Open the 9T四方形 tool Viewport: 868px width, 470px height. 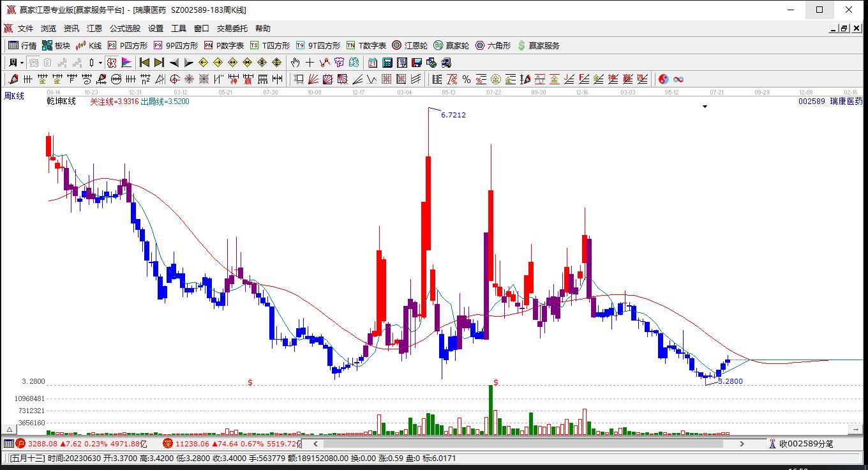pos(318,45)
